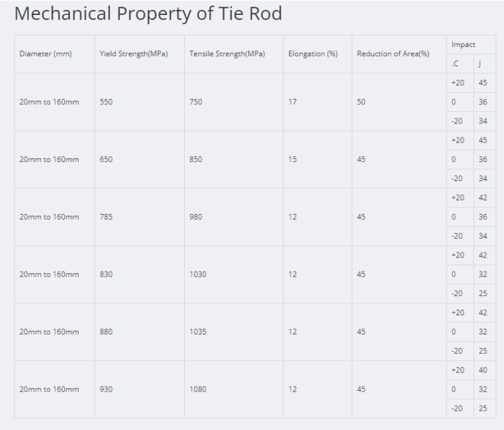Select the yield strength value 880
The height and width of the screenshot is (430, 504).
[x=106, y=332]
